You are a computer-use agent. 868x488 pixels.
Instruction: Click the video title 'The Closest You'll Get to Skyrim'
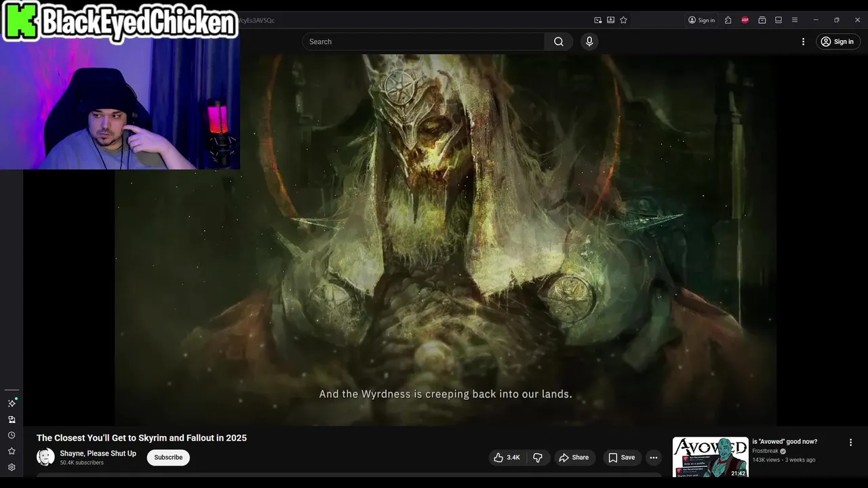(142, 438)
